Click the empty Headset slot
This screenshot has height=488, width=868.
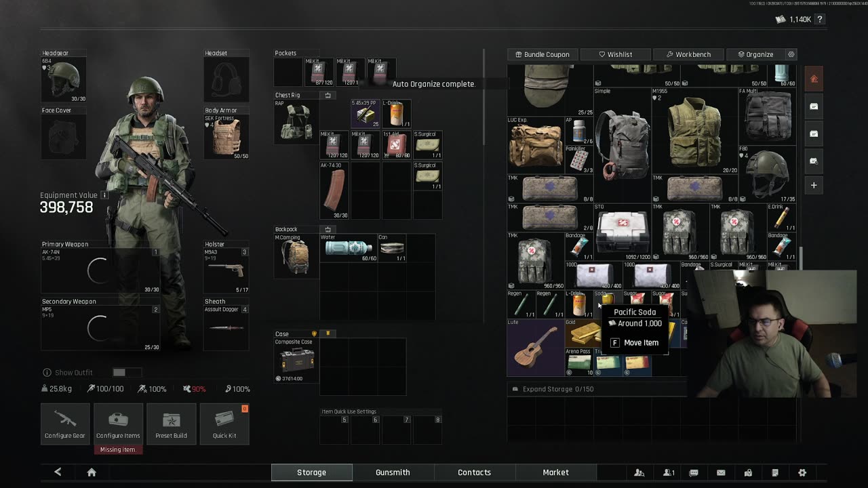tap(226, 80)
